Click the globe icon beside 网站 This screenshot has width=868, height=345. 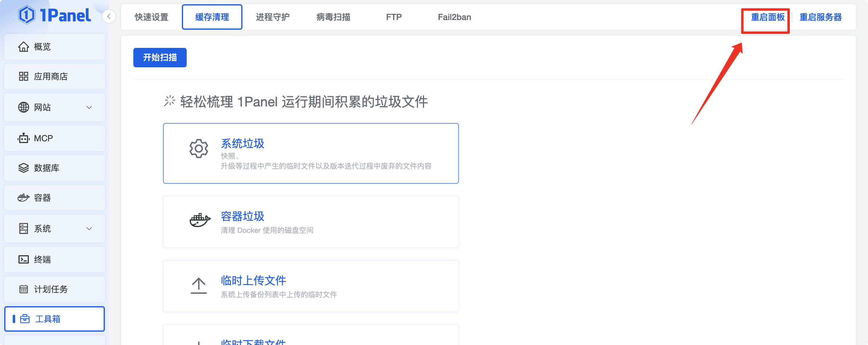point(24,108)
